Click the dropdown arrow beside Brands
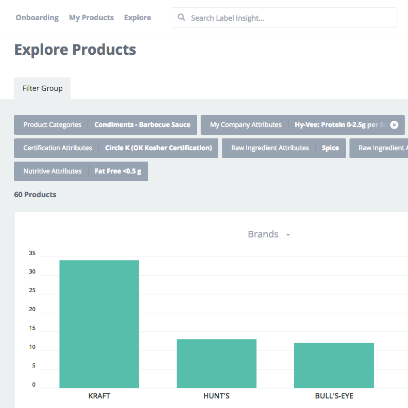 [288, 235]
